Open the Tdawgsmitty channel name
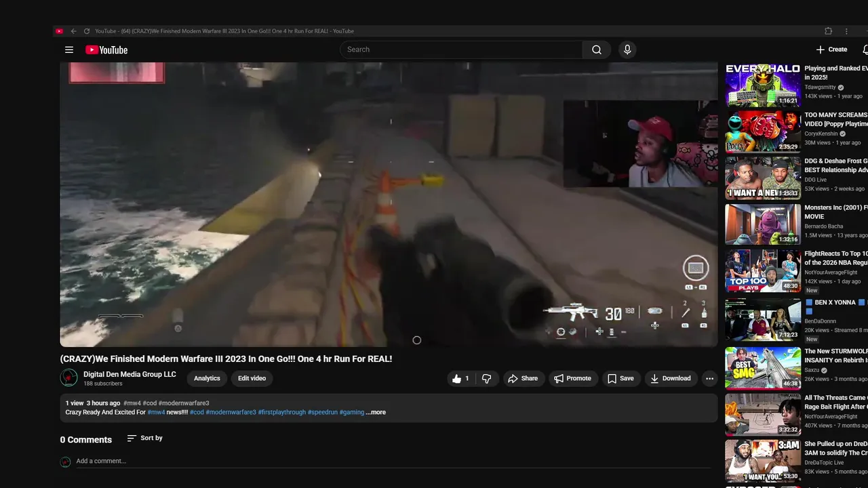The image size is (868, 488). point(820,87)
